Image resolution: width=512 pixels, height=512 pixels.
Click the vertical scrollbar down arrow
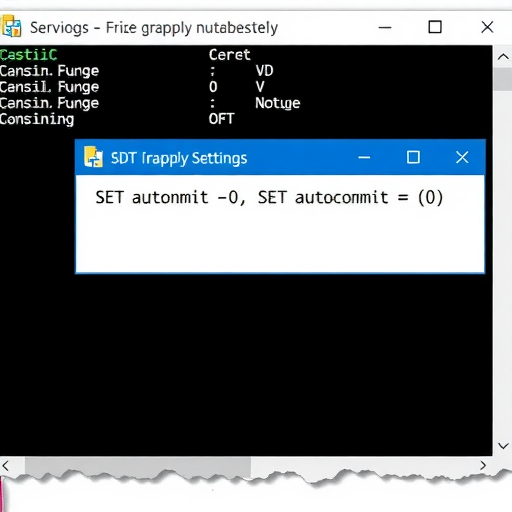(503, 446)
